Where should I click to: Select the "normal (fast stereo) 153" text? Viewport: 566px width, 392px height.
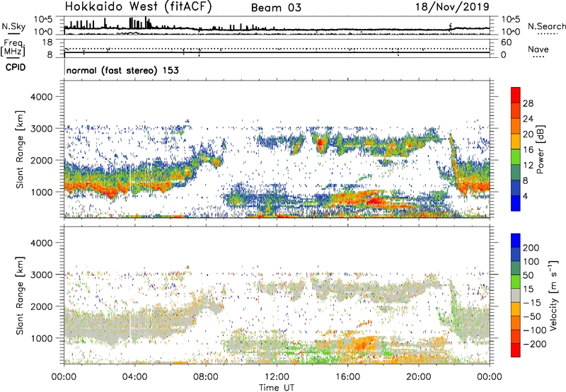(x=122, y=70)
